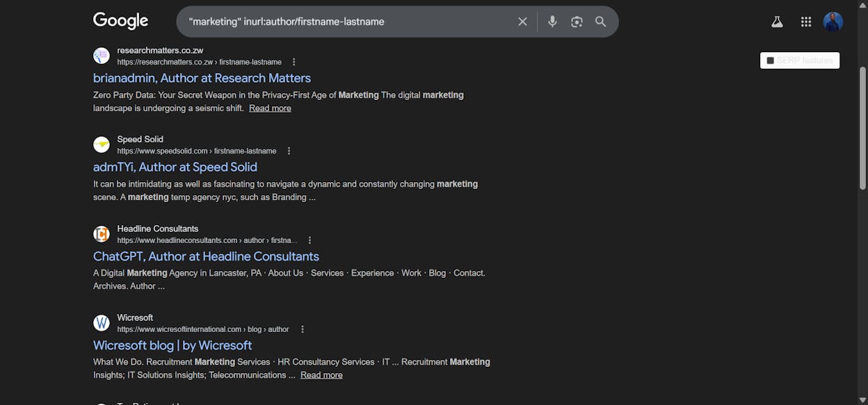Click the 'Headline Consultants' site name
Viewport: 868px width, 405px height.
click(158, 229)
